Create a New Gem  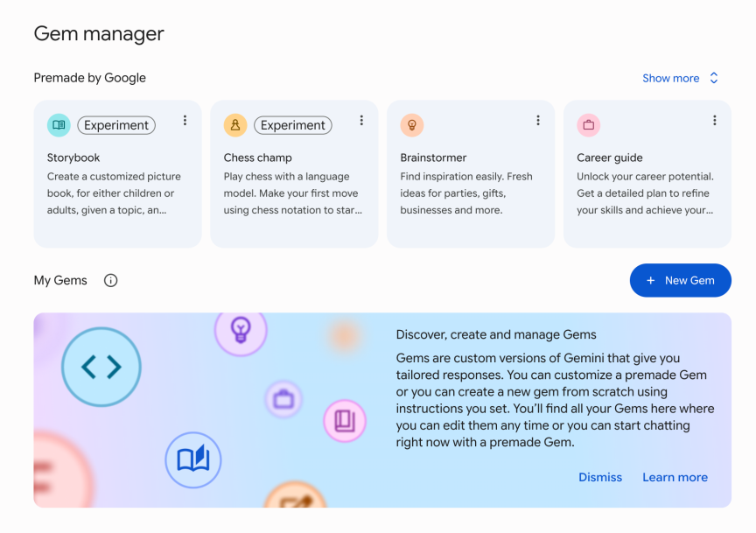680,280
